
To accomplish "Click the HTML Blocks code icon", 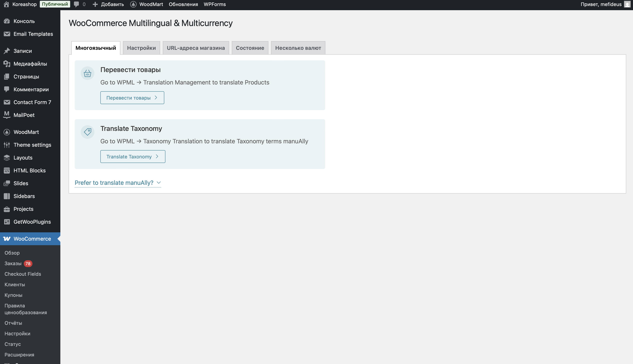I will click(x=7, y=170).
